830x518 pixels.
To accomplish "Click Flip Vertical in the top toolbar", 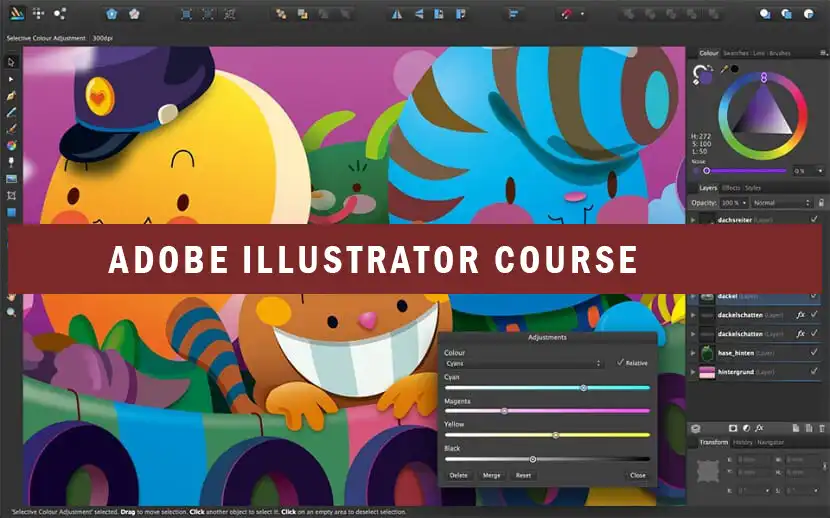I will 419,14.
